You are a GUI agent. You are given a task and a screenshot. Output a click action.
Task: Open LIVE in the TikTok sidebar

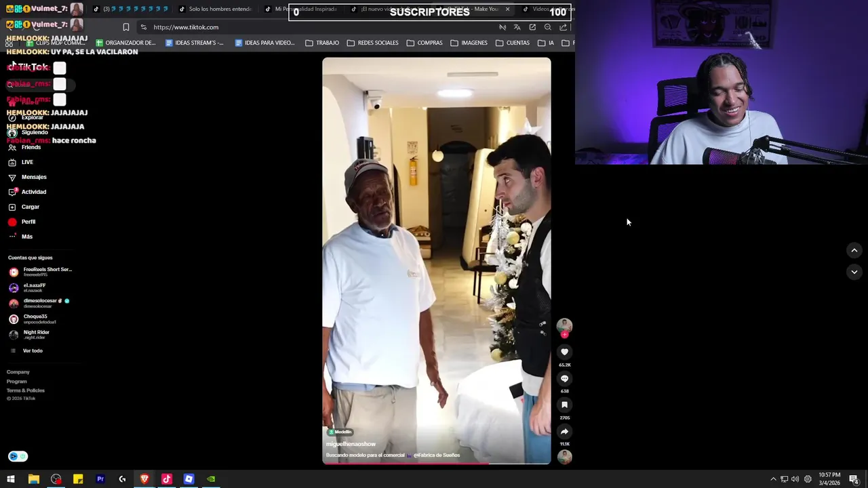click(21, 162)
